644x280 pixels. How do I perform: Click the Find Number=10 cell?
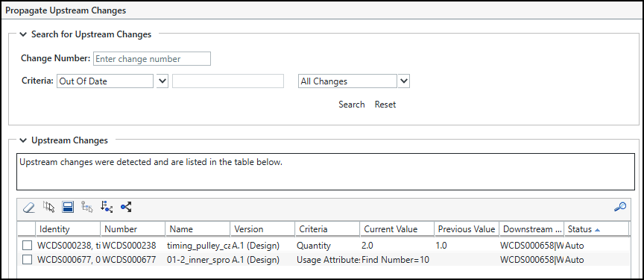click(395, 260)
